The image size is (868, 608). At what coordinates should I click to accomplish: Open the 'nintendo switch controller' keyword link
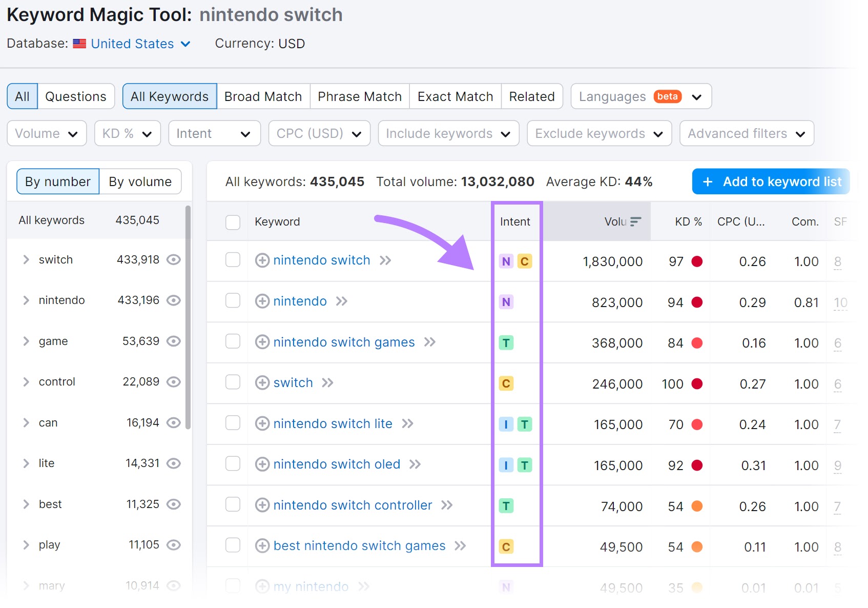353,505
